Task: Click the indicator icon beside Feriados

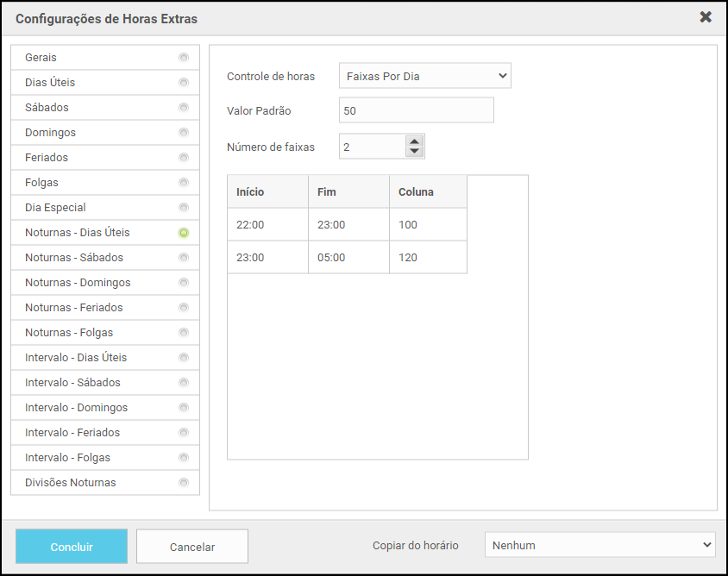Action: point(183,158)
